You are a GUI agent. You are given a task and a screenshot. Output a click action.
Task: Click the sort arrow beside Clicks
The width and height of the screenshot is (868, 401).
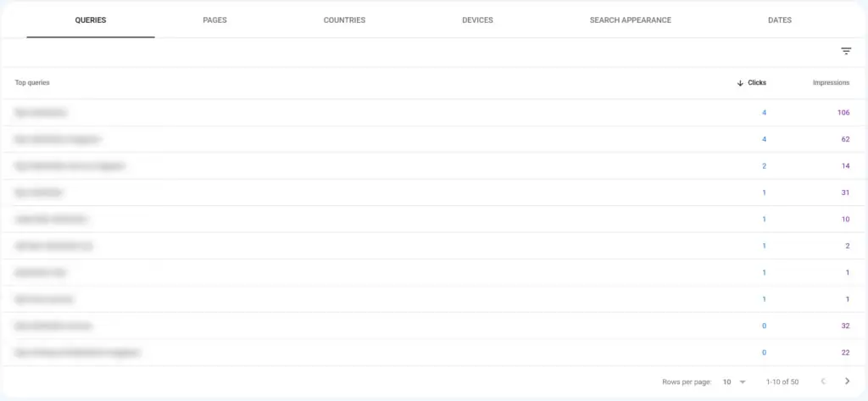740,83
